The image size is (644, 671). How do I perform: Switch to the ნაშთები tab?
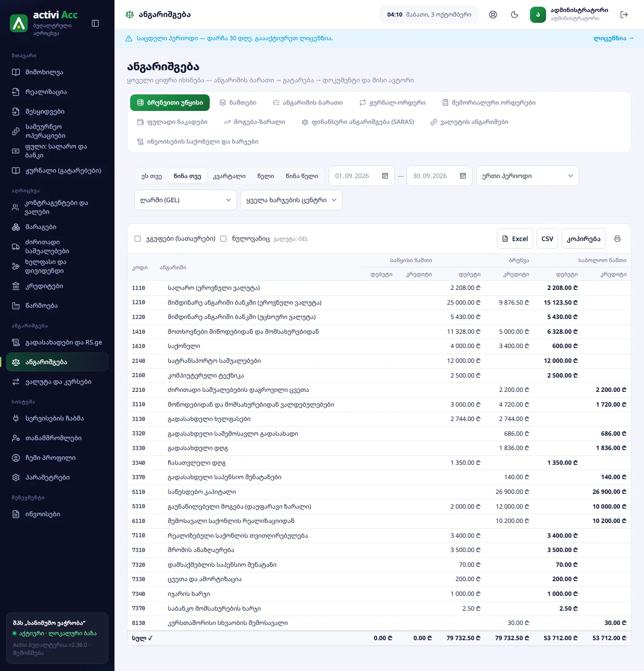[238, 102]
